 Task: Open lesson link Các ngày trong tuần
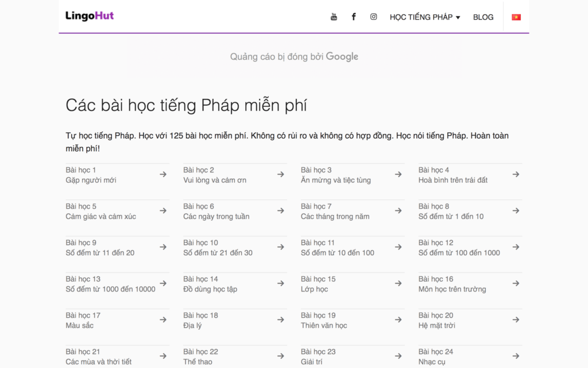(x=216, y=217)
